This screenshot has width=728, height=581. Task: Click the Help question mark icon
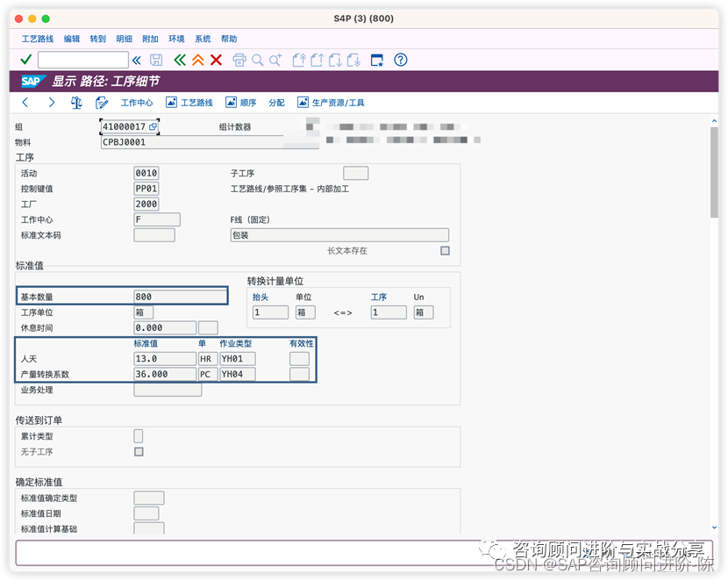tap(401, 60)
